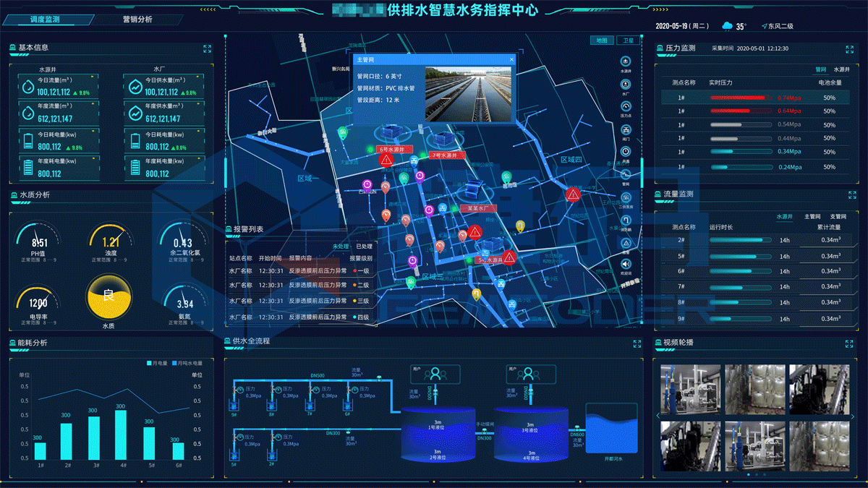
Task: Expand the 视频轮播 panel to fullscreen
Action: pyautogui.click(x=851, y=343)
